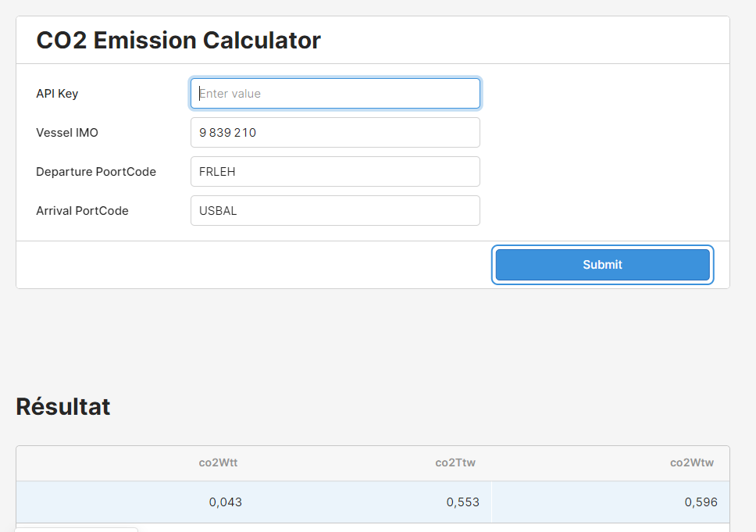Click the Enter value placeholder text

coord(228,93)
